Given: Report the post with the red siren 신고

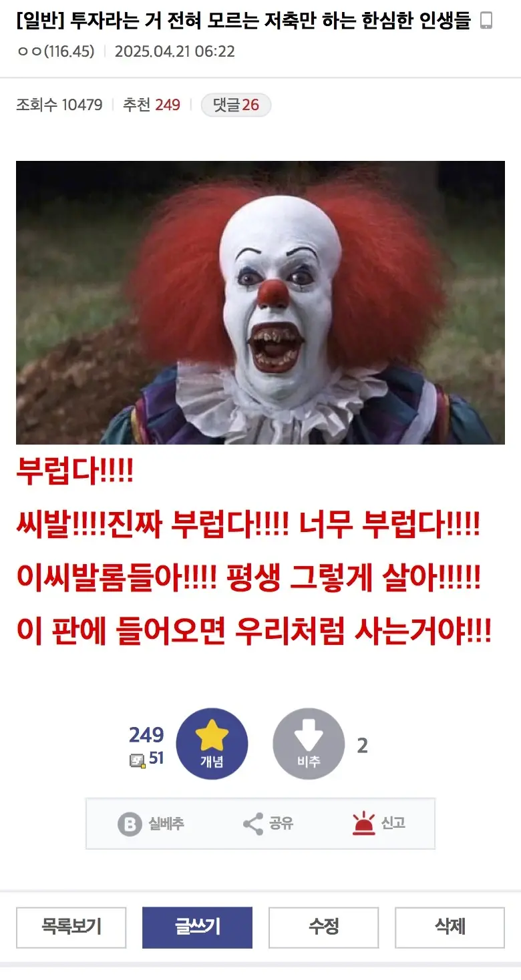Looking at the screenshot, I should click(364, 824).
